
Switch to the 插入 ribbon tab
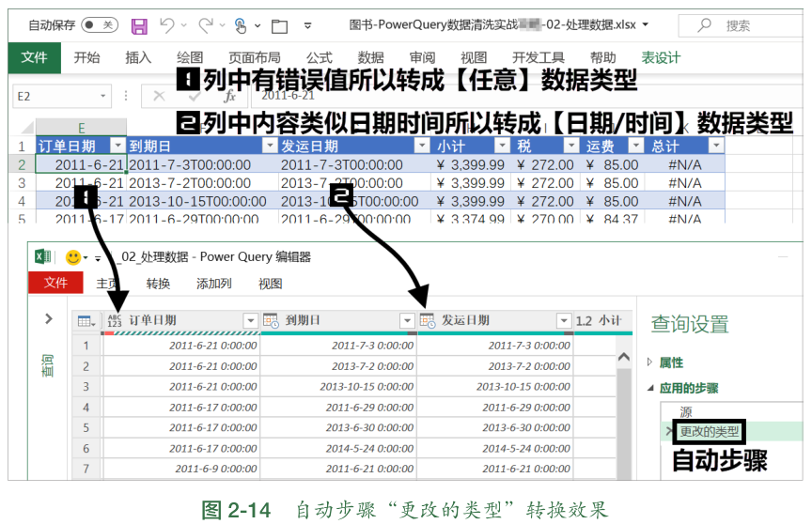[x=138, y=57]
